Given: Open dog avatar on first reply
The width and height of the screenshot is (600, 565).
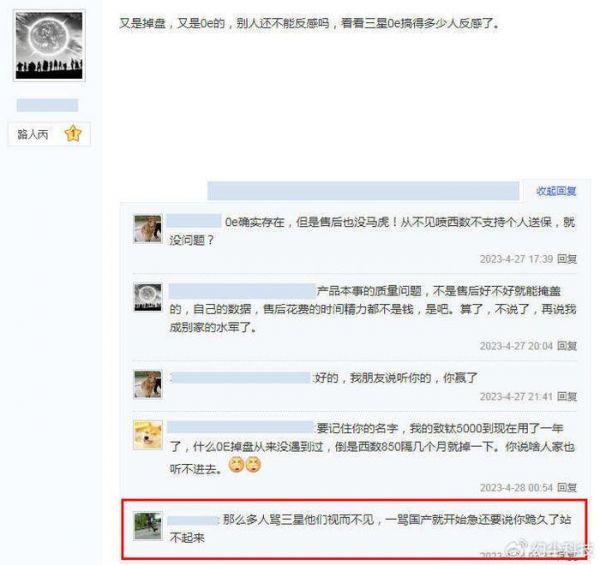Looking at the screenshot, I should 148,229.
